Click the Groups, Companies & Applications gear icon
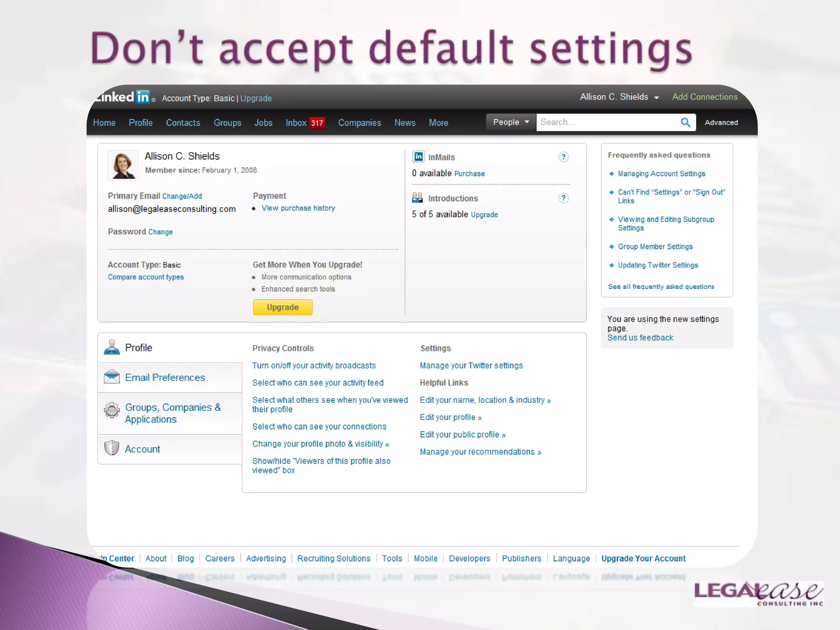Viewport: 840px width, 630px height. [x=112, y=410]
